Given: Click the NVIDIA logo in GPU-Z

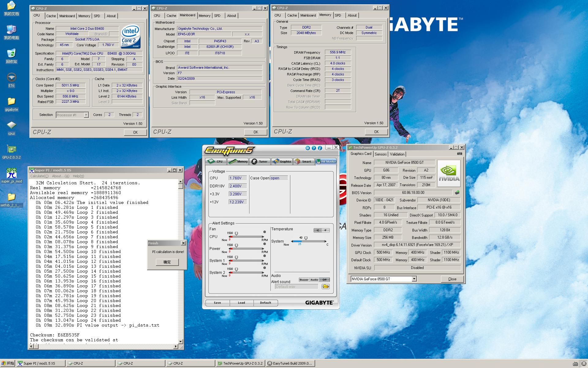Looking at the screenshot, I should coord(449,173).
